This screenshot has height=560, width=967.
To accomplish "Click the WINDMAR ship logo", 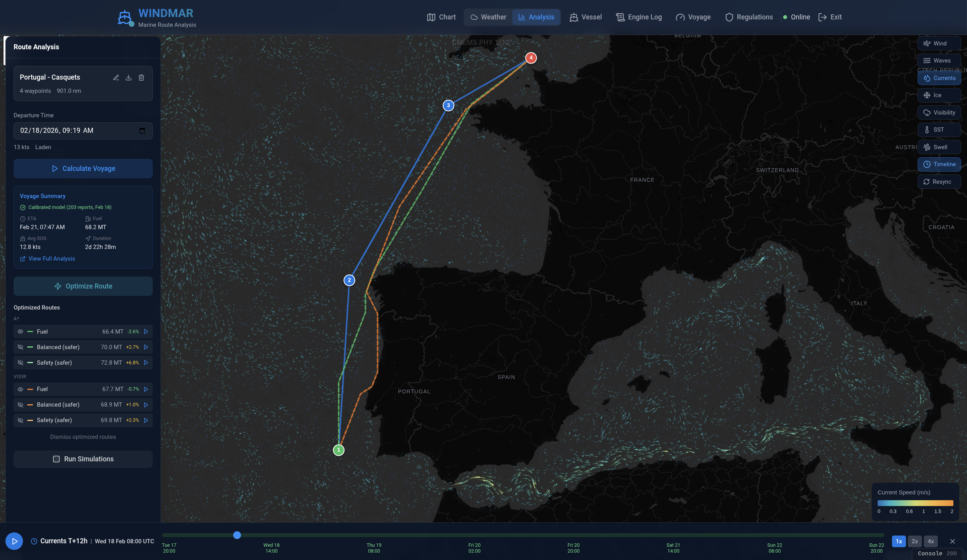I will [125, 18].
